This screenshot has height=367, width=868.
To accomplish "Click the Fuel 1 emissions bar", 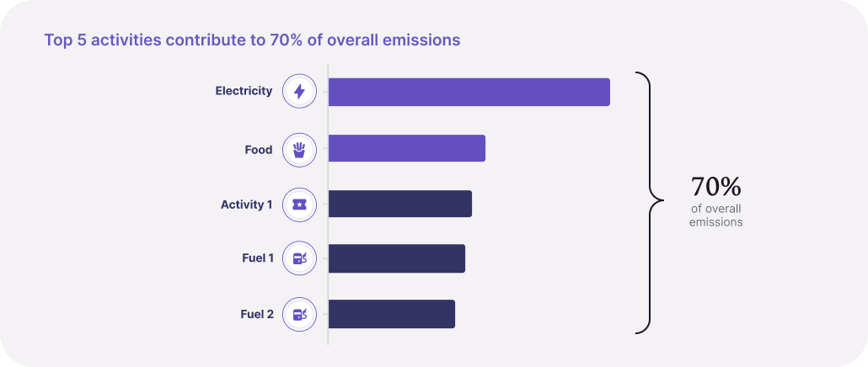I will [x=397, y=258].
